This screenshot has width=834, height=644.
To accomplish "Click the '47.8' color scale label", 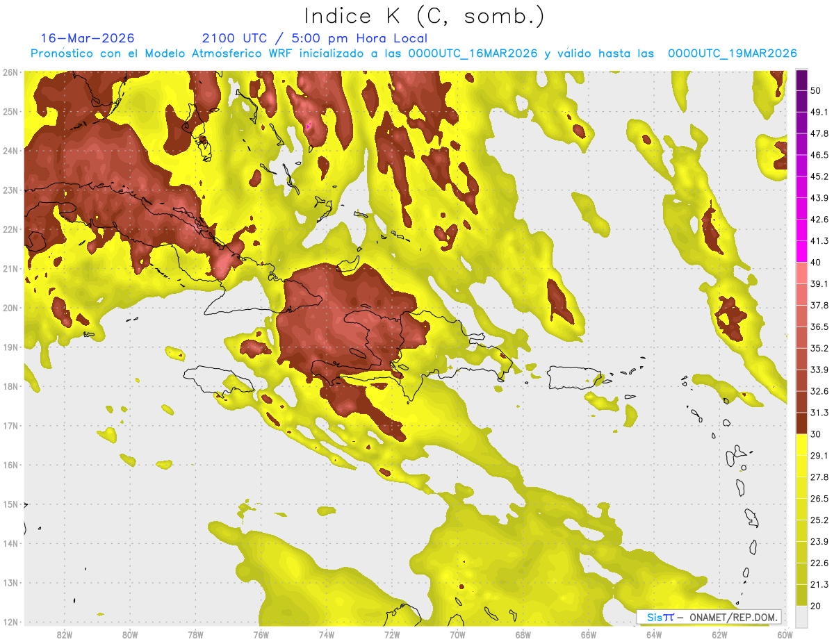I will (819, 134).
